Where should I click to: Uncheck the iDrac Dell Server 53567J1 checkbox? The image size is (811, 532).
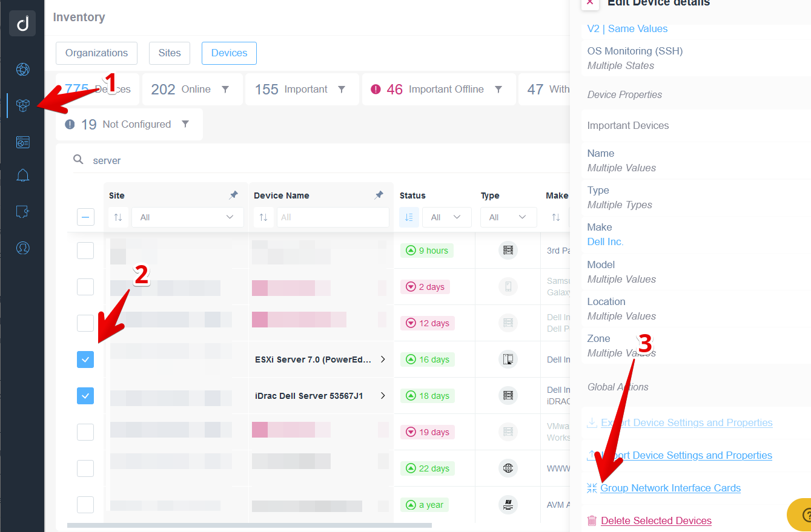coord(85,396)
